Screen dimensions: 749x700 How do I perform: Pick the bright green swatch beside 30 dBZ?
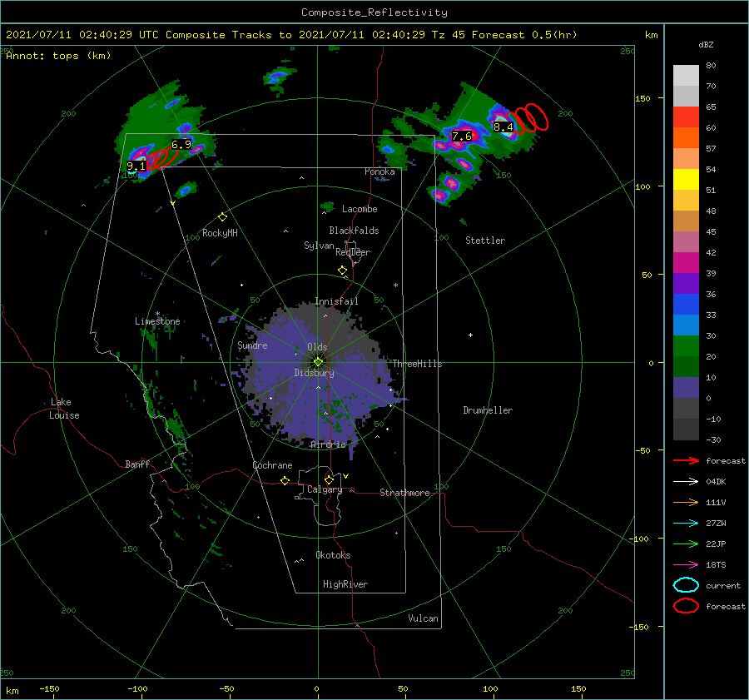[686, 346]
